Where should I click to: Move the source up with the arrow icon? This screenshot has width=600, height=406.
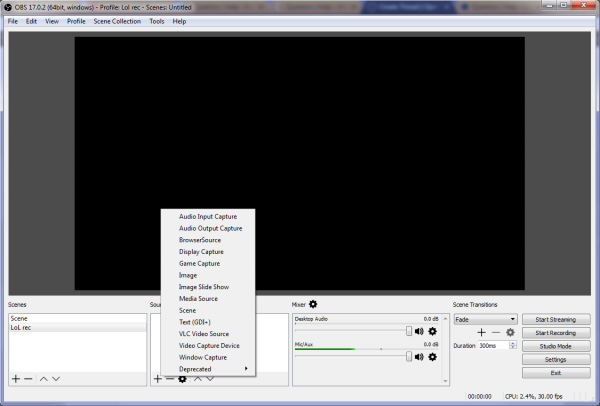(x=197, y=379)
